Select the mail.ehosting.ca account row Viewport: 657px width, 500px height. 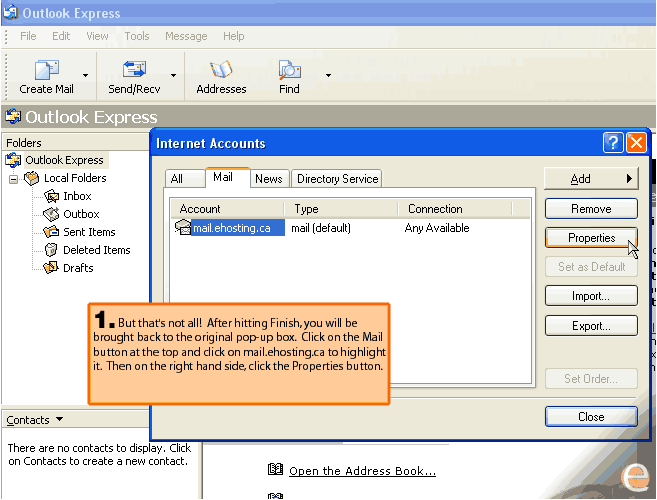[x=350, y=228]
